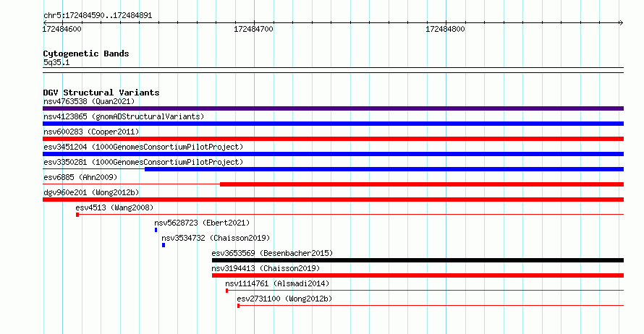Select the dgv960e201 (Wong2012b) label
Screen dimensions: 644x334
[x=91, y=192]
